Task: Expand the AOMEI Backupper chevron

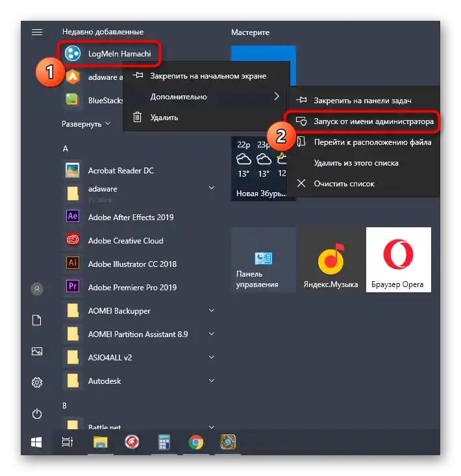Action: pos(212,310)
